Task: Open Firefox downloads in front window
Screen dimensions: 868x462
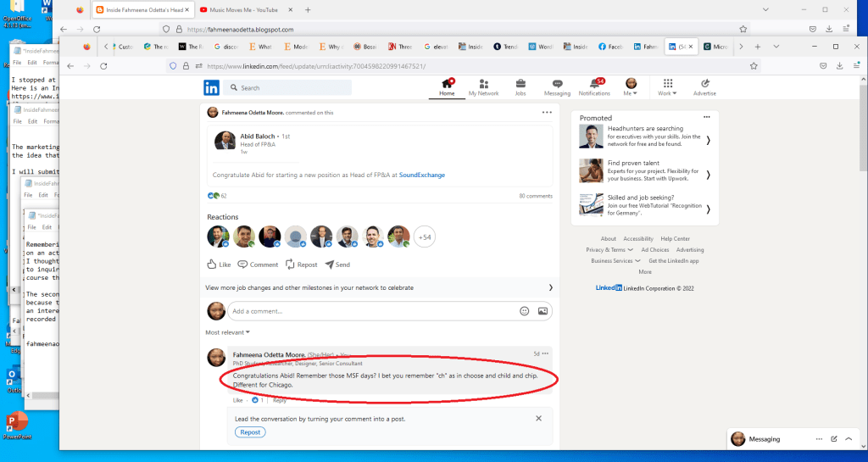Action: [x=839, y=66]
